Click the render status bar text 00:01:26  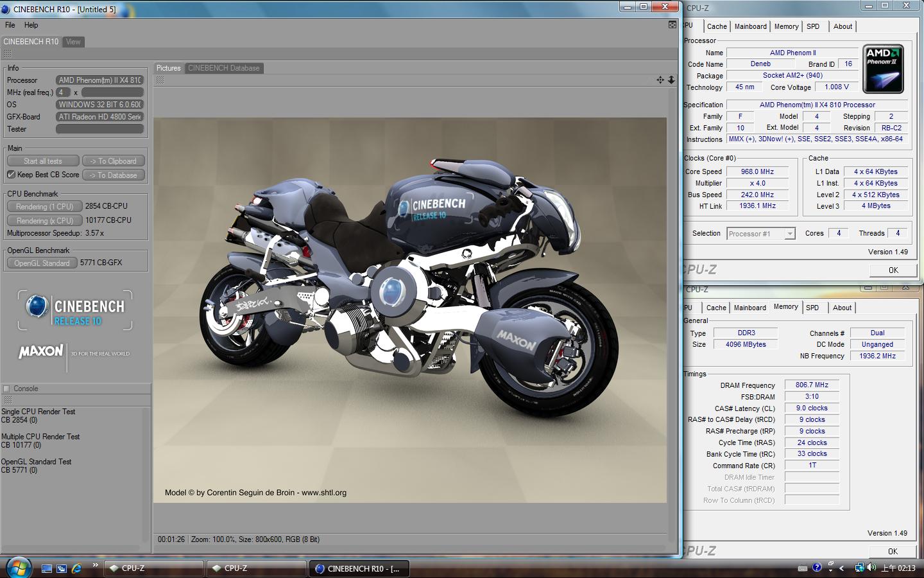pos(171,539)
